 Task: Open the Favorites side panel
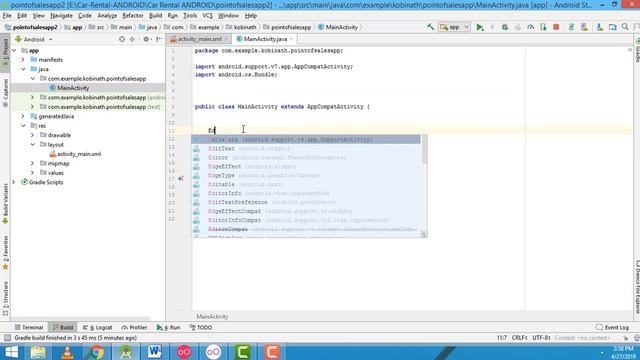[5, 253]
